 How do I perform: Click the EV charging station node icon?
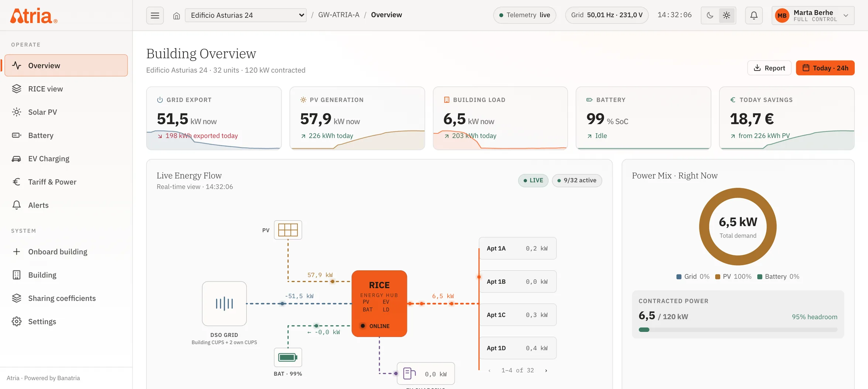point(409,373)
